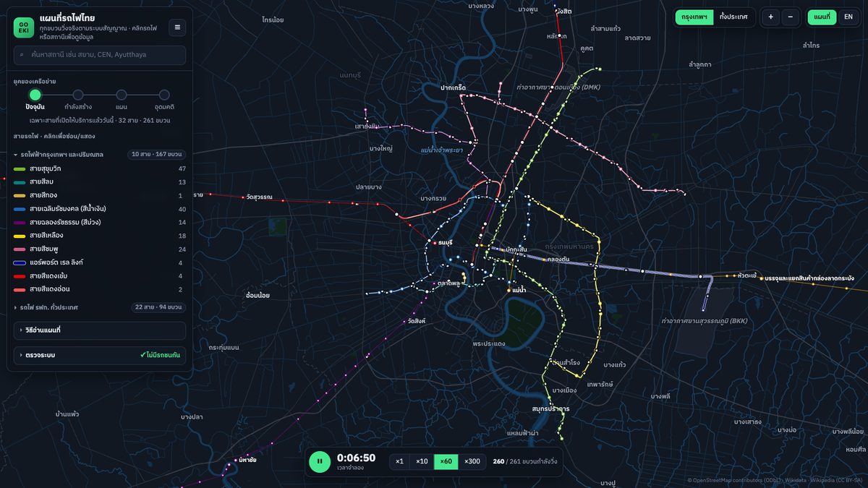Click the วัดสิงห์ station label
This screenshot has height=488, width=868.
pos(417,321)
